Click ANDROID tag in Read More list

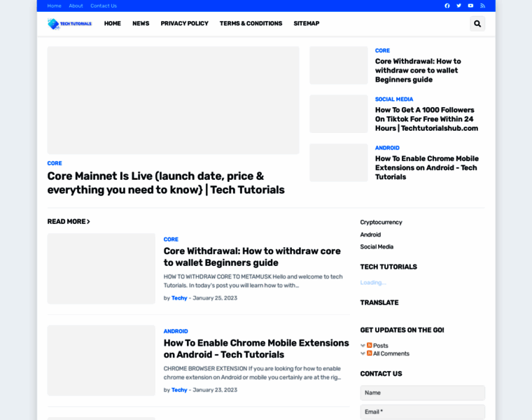click(x=176, y=331)
